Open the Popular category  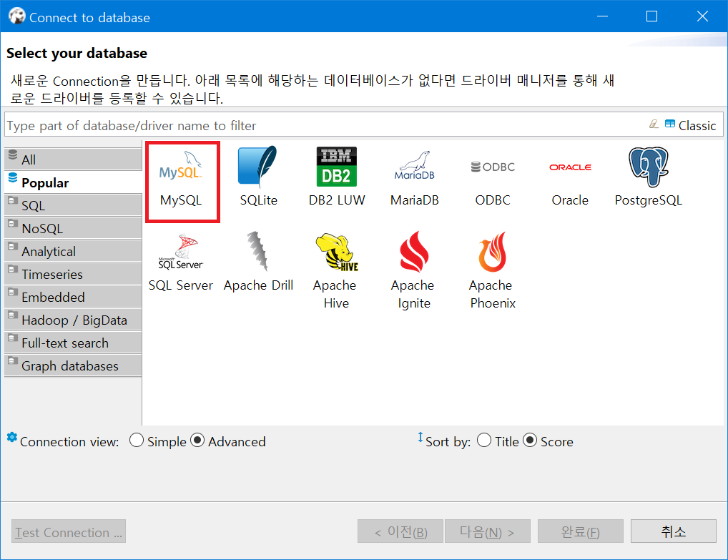click(73, 182)
